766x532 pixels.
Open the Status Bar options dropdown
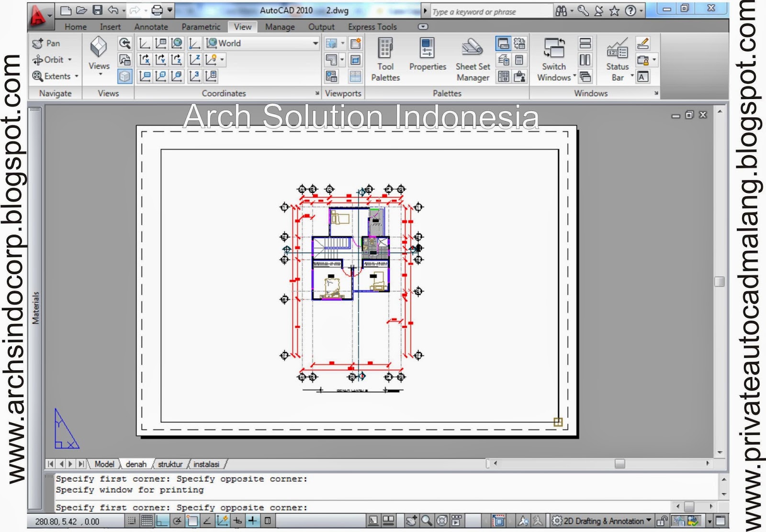point(632,76)
